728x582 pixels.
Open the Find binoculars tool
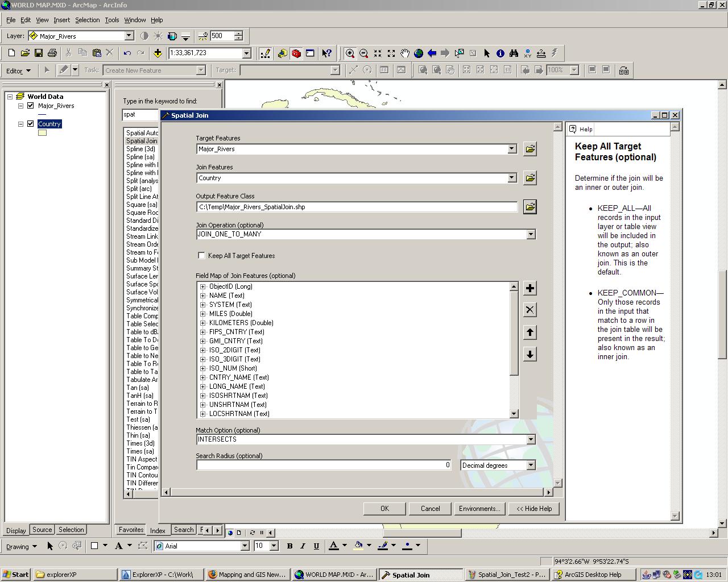pos(514,53)
